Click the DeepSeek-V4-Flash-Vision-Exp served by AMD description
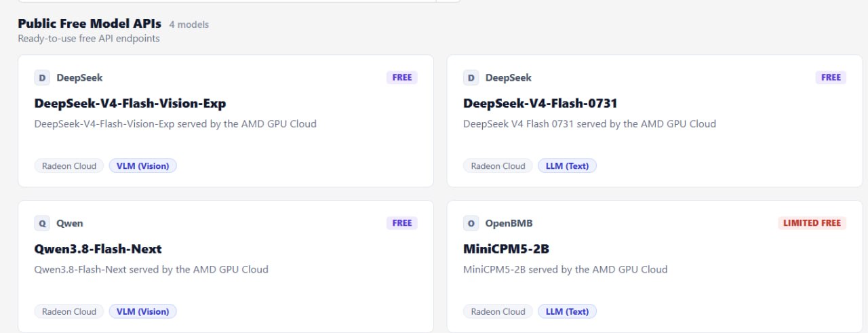This screenshot has height=333, width=868. tap(176, 124)
